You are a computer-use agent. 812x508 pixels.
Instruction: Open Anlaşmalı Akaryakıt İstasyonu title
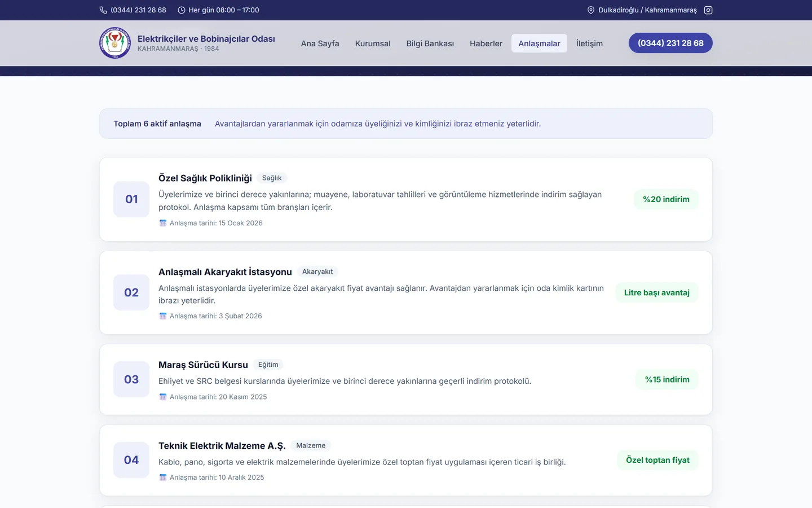225,271
